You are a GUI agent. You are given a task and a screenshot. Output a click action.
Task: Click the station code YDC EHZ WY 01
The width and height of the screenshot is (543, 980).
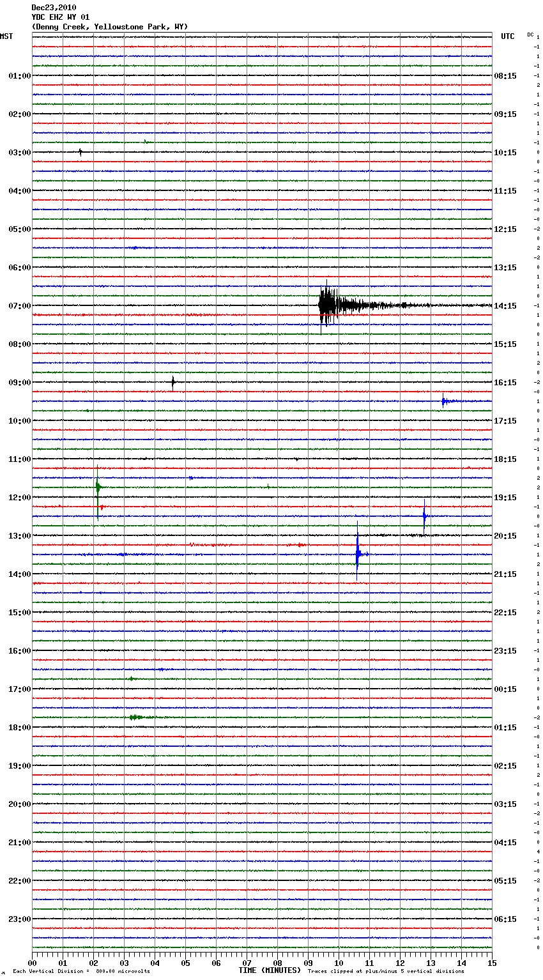coord(61,17)
